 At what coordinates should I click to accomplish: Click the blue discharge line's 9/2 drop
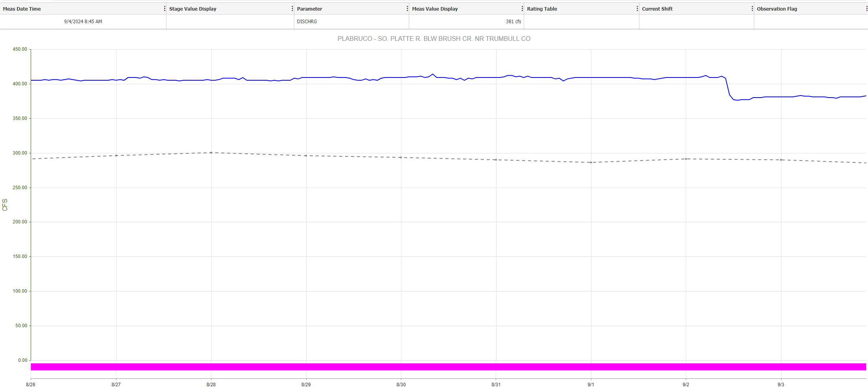728,89
